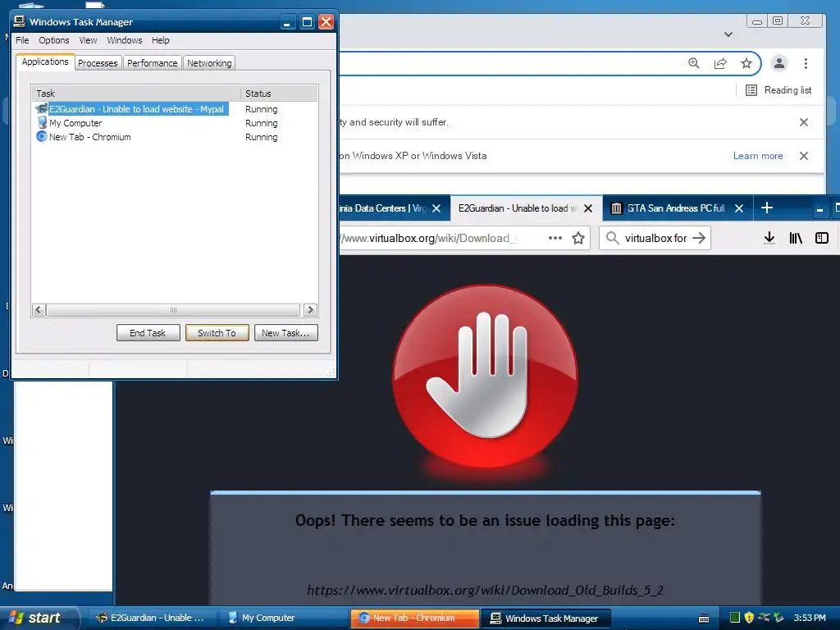This screenshot has width=840, height=630.
Task: Click the Learn more link in Chromium
Action: pyautogui.click(x=757, y=156)
